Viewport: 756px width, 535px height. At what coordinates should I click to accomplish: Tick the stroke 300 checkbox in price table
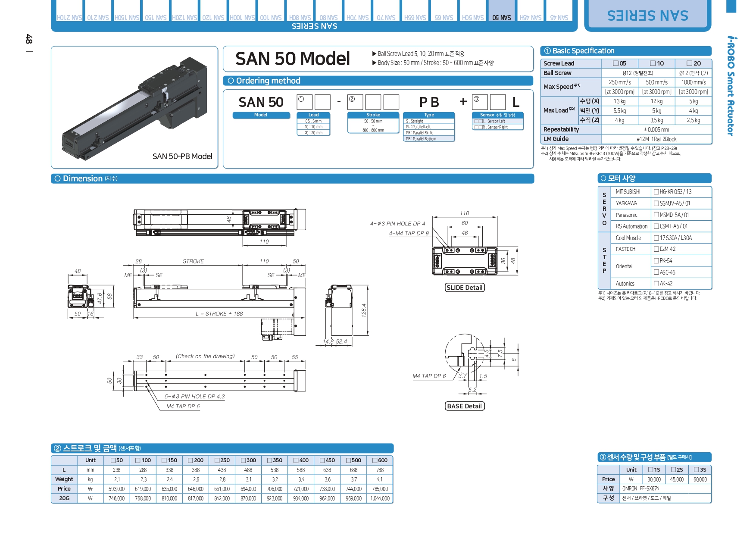pos(243,460)
